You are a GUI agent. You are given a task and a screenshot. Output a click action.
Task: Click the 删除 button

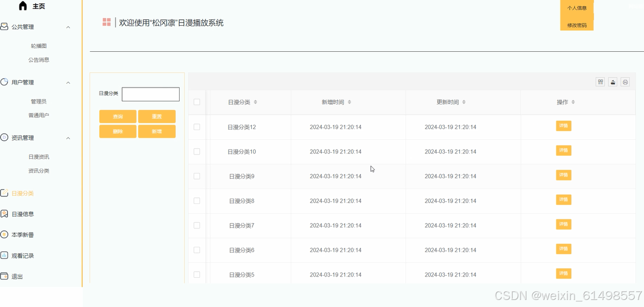pos(118,131)
